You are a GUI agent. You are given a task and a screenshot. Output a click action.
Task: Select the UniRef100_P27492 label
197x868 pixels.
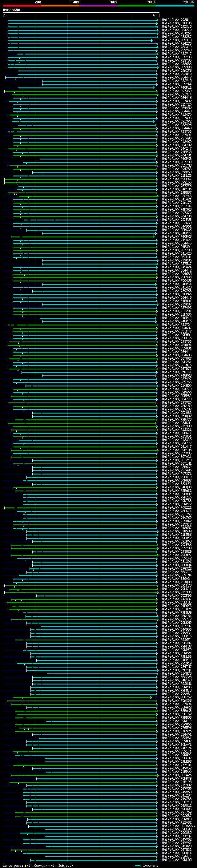point(177,101)
